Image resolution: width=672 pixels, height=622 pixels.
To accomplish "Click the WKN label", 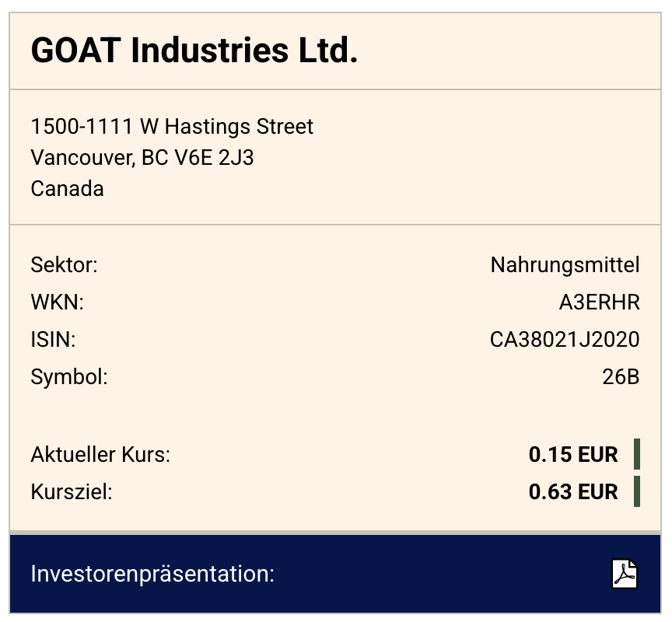I will tap(57, 302).
